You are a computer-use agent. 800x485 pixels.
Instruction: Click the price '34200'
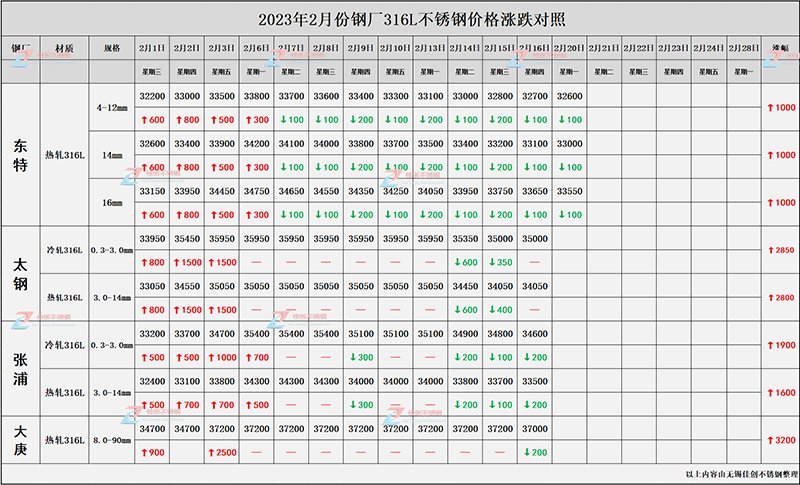pos(256,144)
